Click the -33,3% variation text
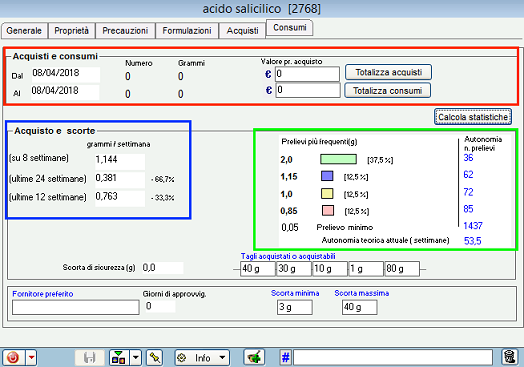Viewport: 524px width, 367px height. pos(162,198)
